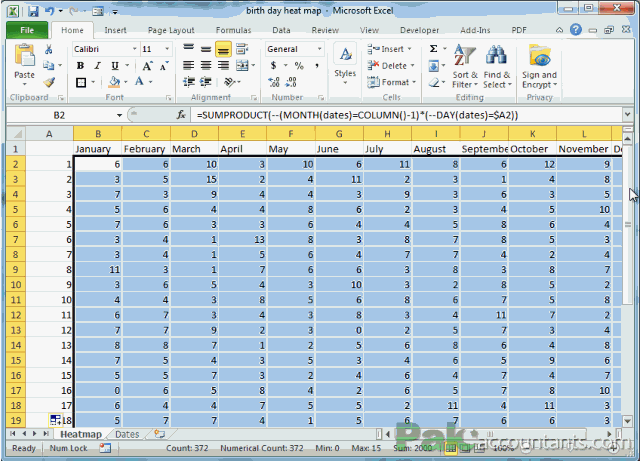The height and width of the screenshot is (461, 640).
Task: Click Merge & Center icon
Action: [x=242, y=65]
